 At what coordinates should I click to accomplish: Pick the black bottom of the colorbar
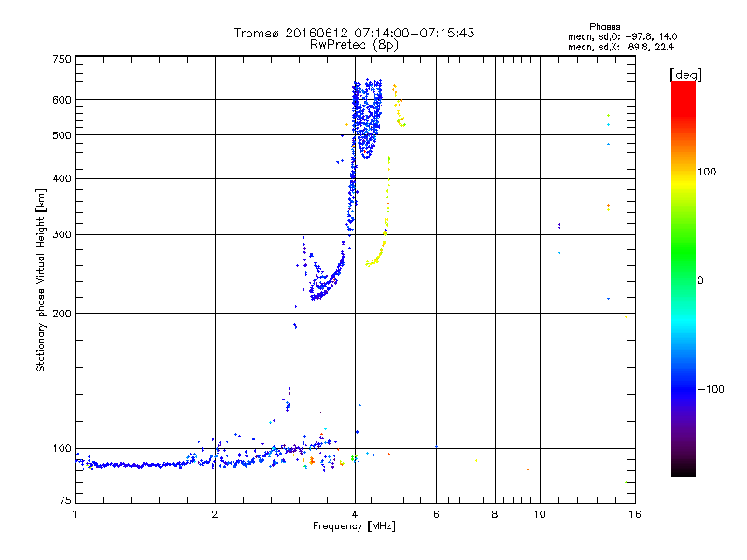[x=684, y=471]
